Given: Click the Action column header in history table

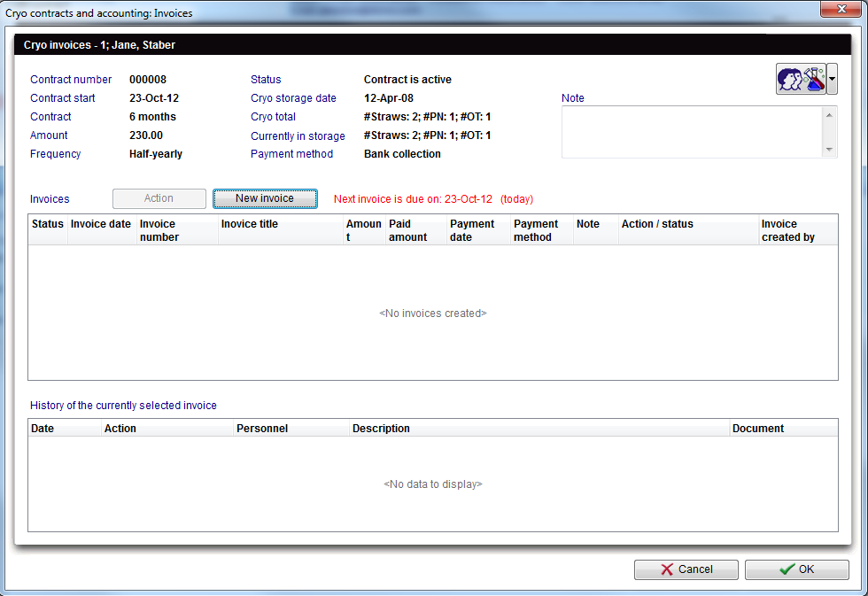Looking at the screenshot, I should tap(167, 429).
